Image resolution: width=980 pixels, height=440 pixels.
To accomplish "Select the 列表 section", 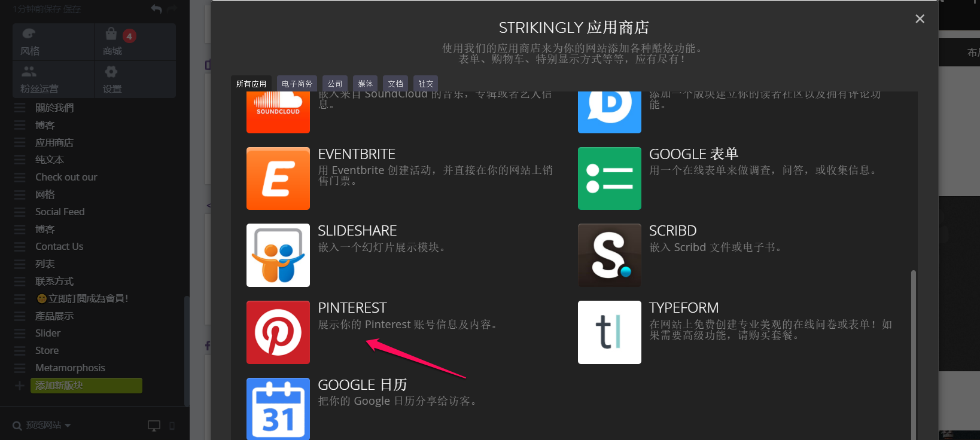I will 45,264.
